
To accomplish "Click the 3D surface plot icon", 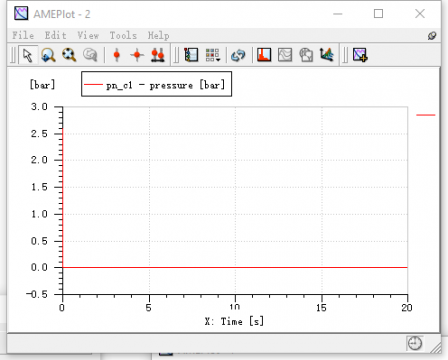I will tap(326, 55).
